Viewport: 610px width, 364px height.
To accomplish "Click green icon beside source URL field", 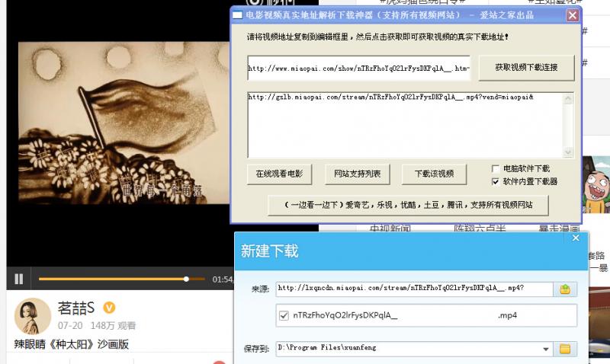I will tap(565, 289).
